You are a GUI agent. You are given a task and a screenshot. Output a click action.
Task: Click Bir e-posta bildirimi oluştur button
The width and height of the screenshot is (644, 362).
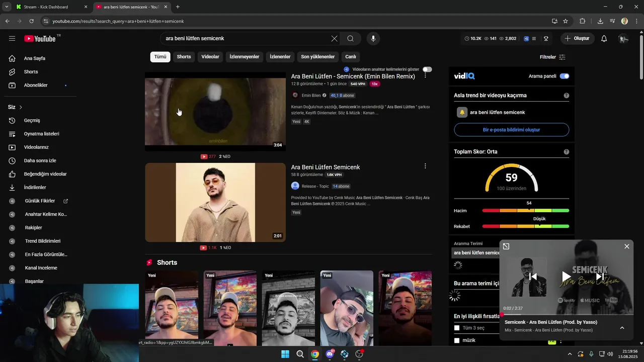point(511,130)
